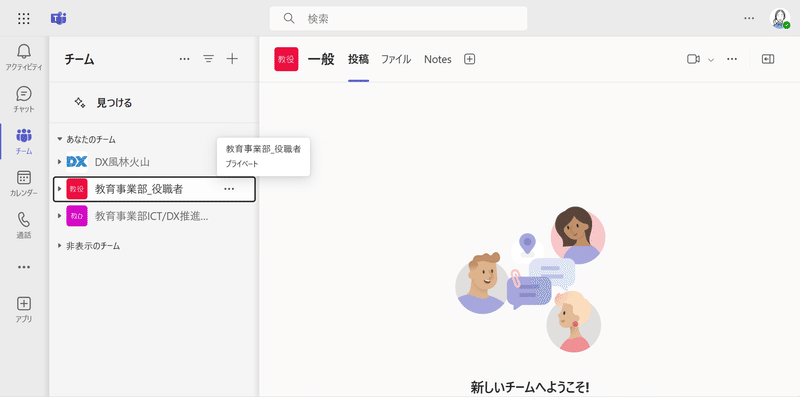Open the Chat icon in sidebar
The height and width of the screenshot is (397, 800).
point(24,94)
